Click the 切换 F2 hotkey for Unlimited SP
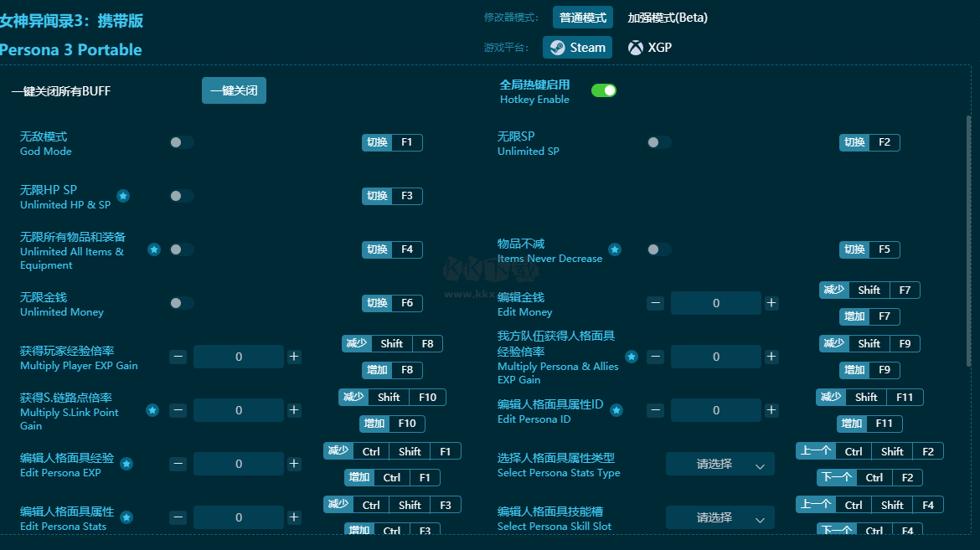Screen dimensions: 980x550 pyautogui.click(x=869, y=142)
